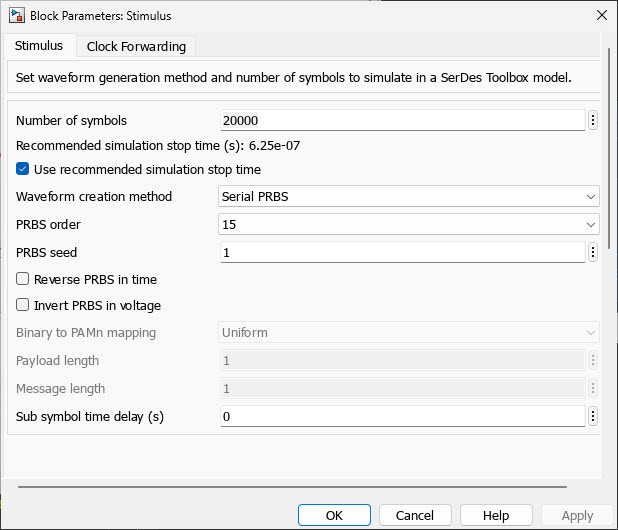Click the Simulink icon in the title bar

(x=15, y=15)
